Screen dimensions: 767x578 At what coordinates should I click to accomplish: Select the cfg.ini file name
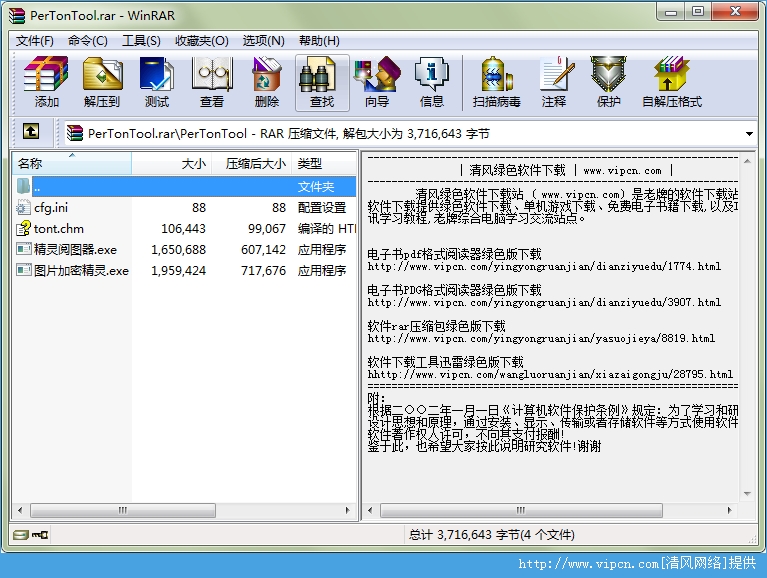pyautogui.click(x=51, y=208)
